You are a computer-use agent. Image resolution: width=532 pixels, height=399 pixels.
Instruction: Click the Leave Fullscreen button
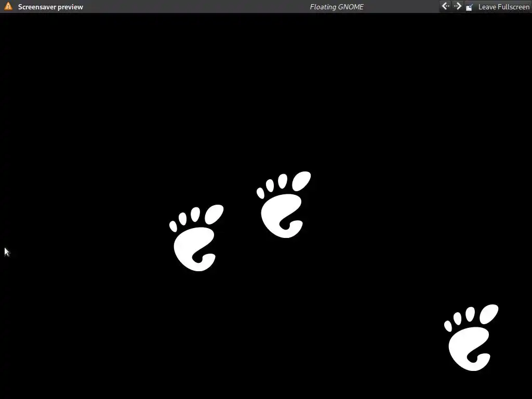click(497, 7)
